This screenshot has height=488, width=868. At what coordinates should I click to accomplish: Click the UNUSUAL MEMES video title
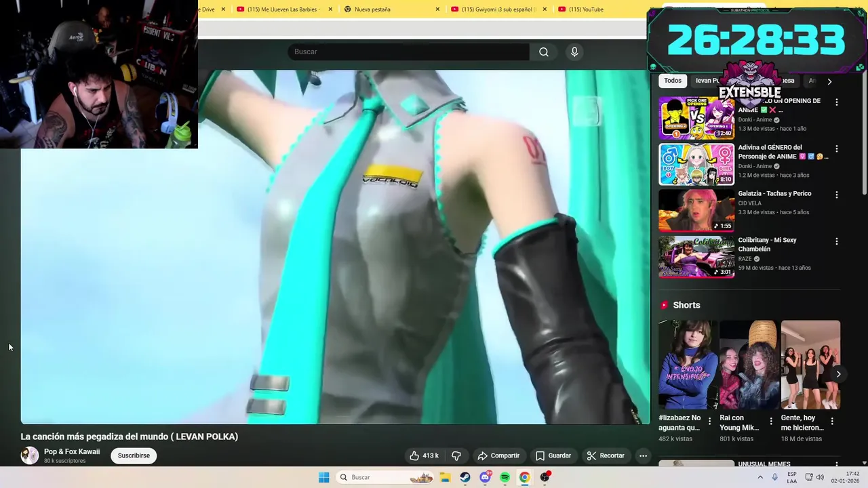[x=764, y=464]
